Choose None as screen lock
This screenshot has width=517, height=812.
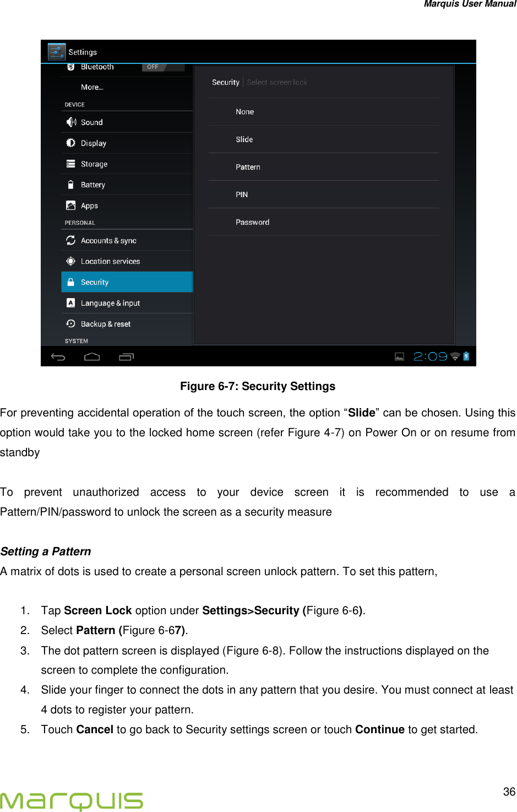(244, 111)
